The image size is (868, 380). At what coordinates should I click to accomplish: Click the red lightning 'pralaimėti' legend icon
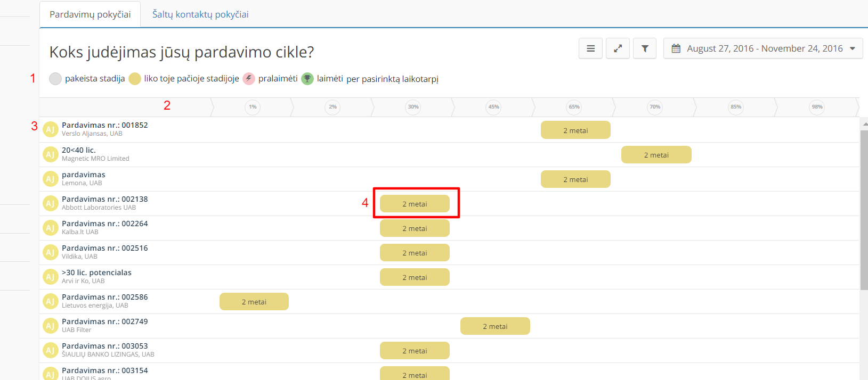249,79
